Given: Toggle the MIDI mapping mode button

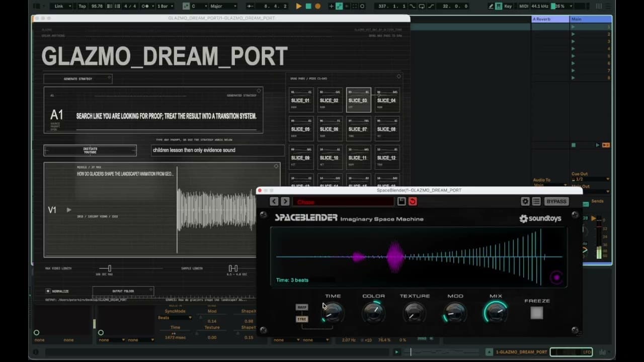Looking at the screenshot, I should [x=524, y=6].
